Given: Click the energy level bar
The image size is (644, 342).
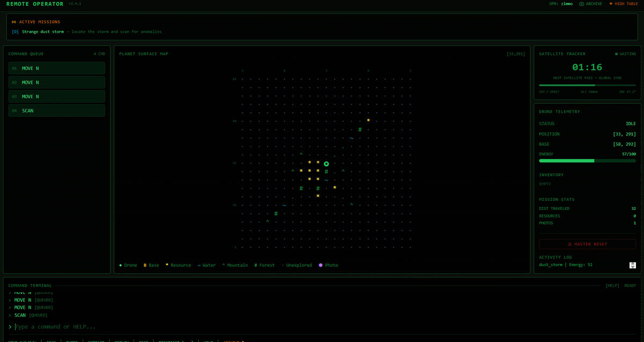Looking at the screenshot, I should (x=588, y=161).
